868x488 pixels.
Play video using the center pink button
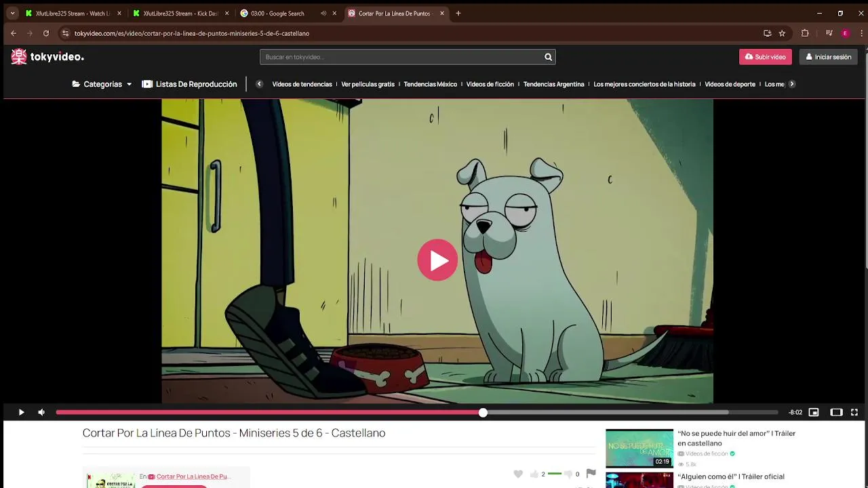click(x=437, y=260)
